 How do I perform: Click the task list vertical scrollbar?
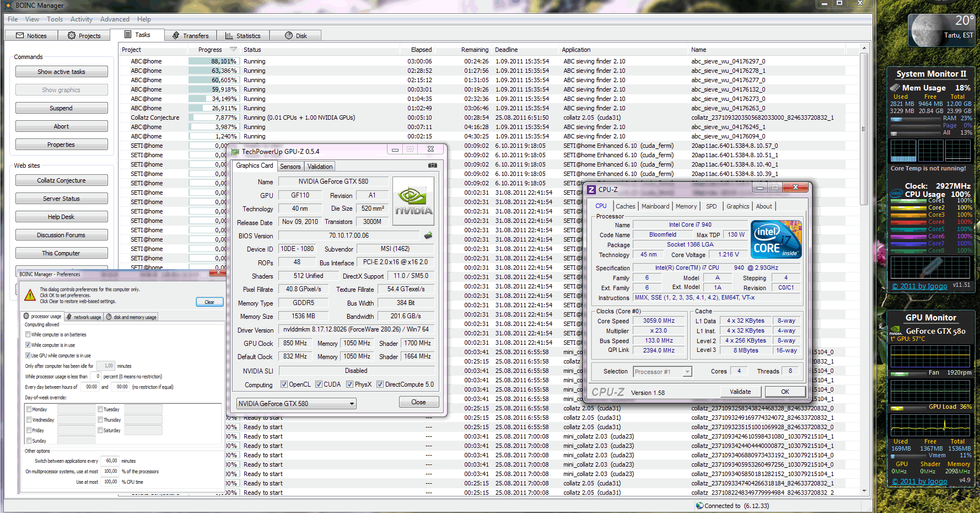pyautogui.click(x=864, y=270)
